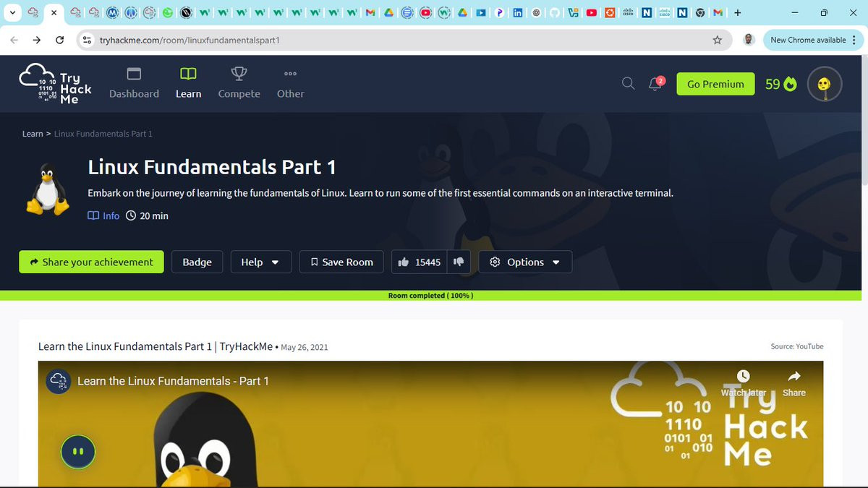868x488 pixels.
Task: Switch to the GitHub tab
Action: pyautogui.click(x=555, y=12)
